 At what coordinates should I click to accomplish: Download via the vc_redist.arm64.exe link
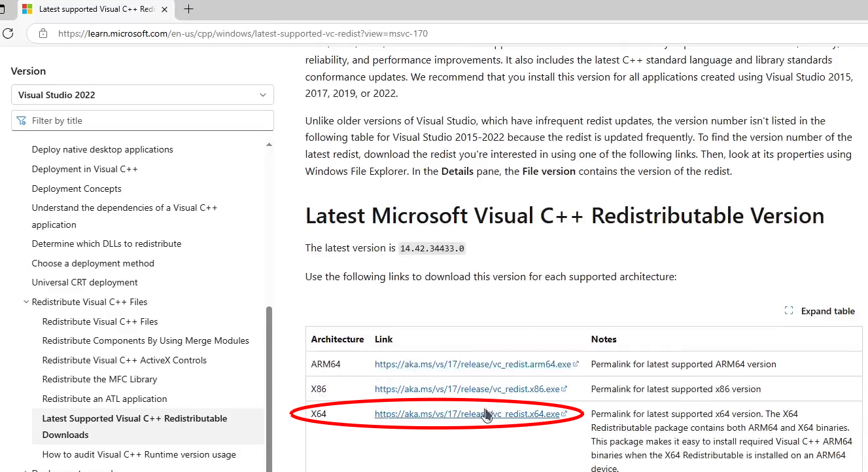tap(473, 364)
